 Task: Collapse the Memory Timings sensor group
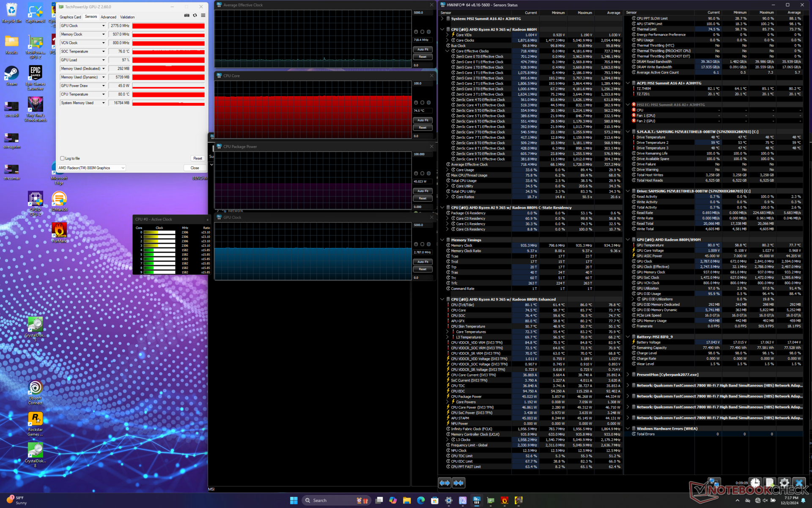(442, 240)
